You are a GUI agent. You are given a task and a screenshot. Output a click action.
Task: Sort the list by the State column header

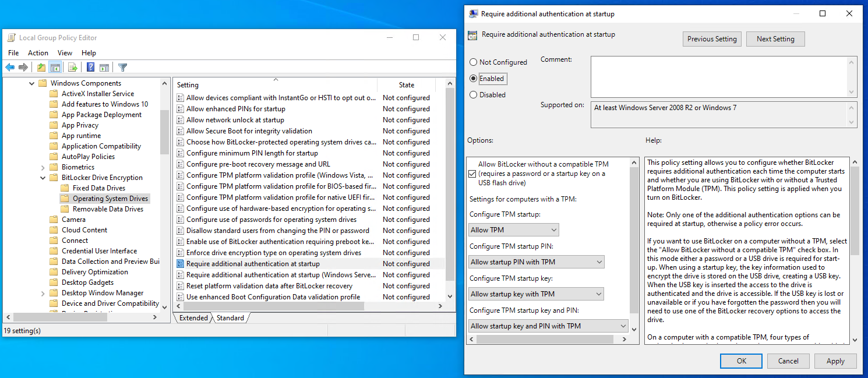[407, 85]
